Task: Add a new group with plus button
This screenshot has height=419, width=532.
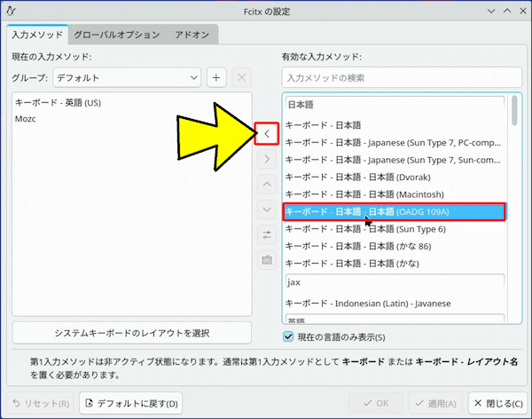Action: (216, 78)
